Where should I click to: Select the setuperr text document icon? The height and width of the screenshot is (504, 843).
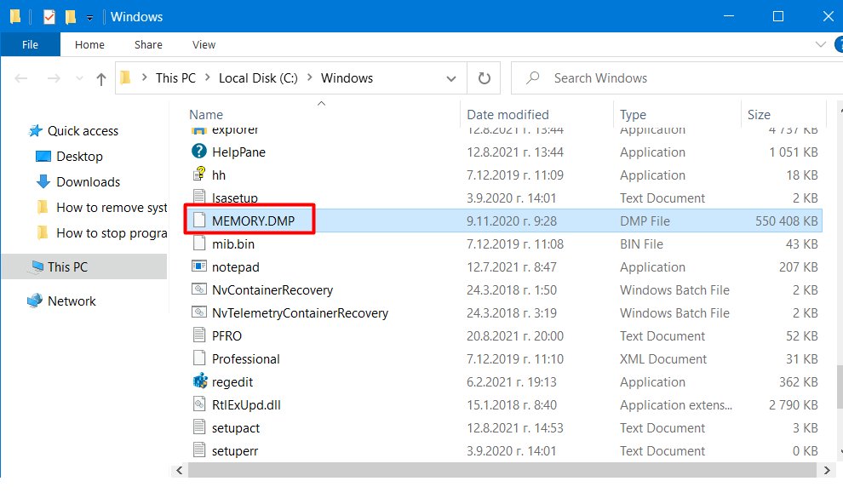[x=199, y=450]
